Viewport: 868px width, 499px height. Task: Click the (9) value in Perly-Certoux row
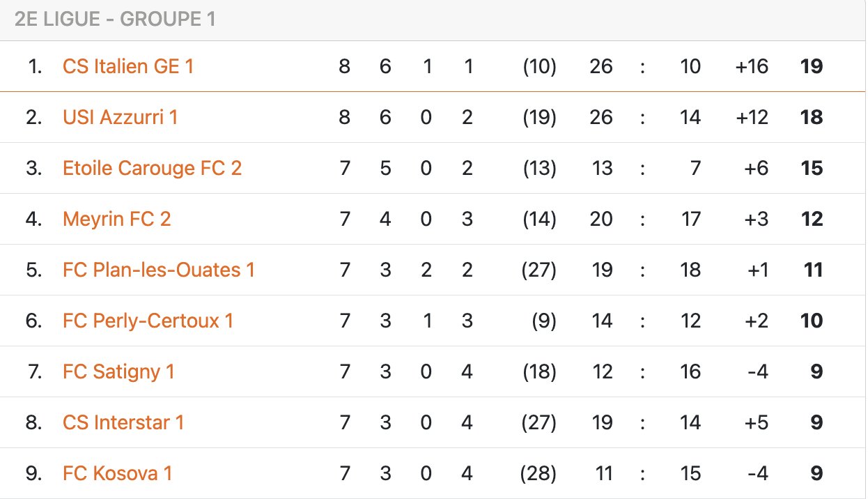(543, 321)
